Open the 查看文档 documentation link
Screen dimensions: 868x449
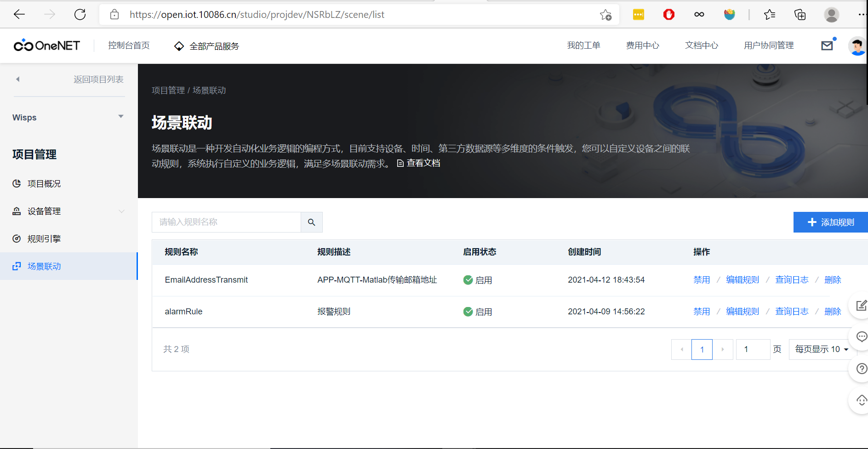click(423, 163)
